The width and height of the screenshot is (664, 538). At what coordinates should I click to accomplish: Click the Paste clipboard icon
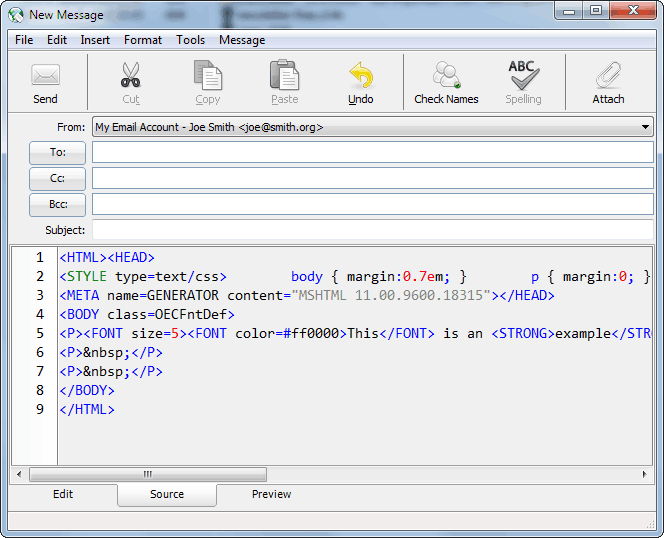[x=285, y=75]
